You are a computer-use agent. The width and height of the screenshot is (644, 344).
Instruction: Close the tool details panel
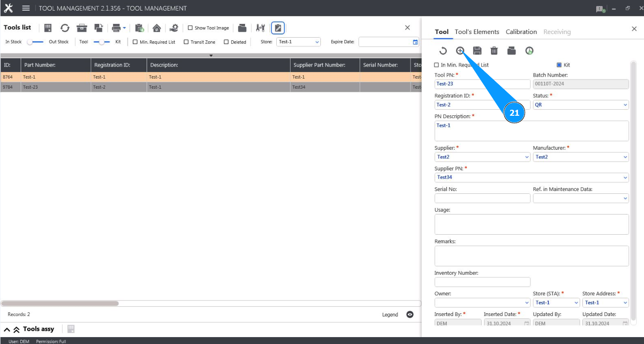tap(634, 28)
